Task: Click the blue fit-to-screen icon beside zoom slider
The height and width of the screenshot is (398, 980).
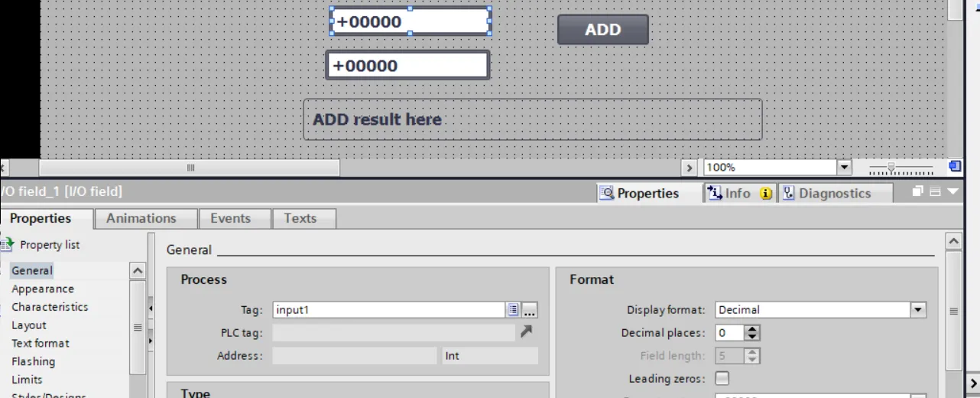Action: coord(955,167)
